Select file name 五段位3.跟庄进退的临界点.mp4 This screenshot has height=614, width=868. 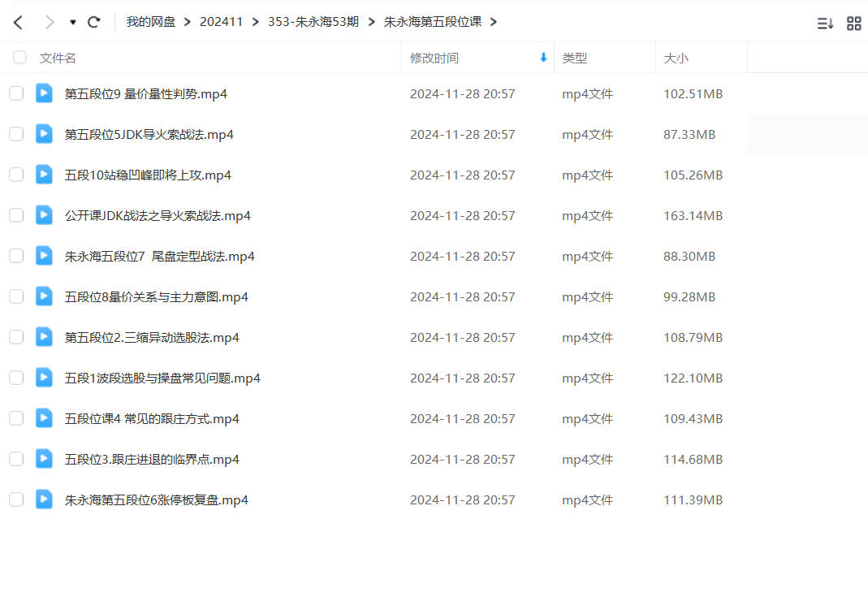click(x=152, y=460)
